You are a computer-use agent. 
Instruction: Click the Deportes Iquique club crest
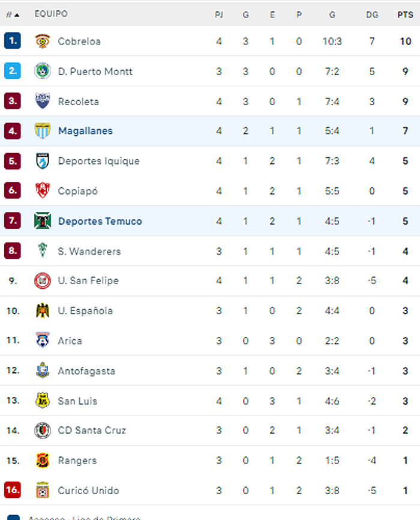[x=43, y=161]
